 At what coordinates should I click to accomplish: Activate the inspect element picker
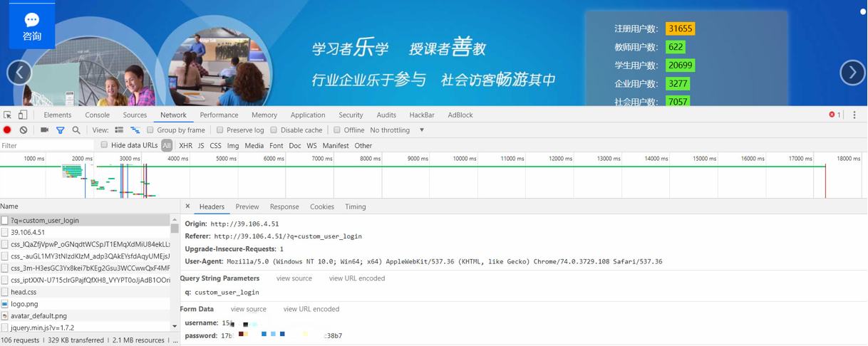coord(8,115)
